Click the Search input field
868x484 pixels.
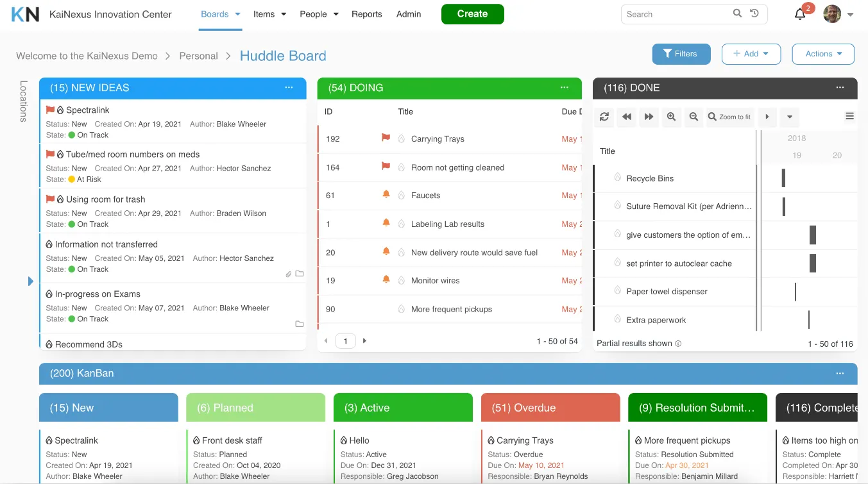[677, 14]
